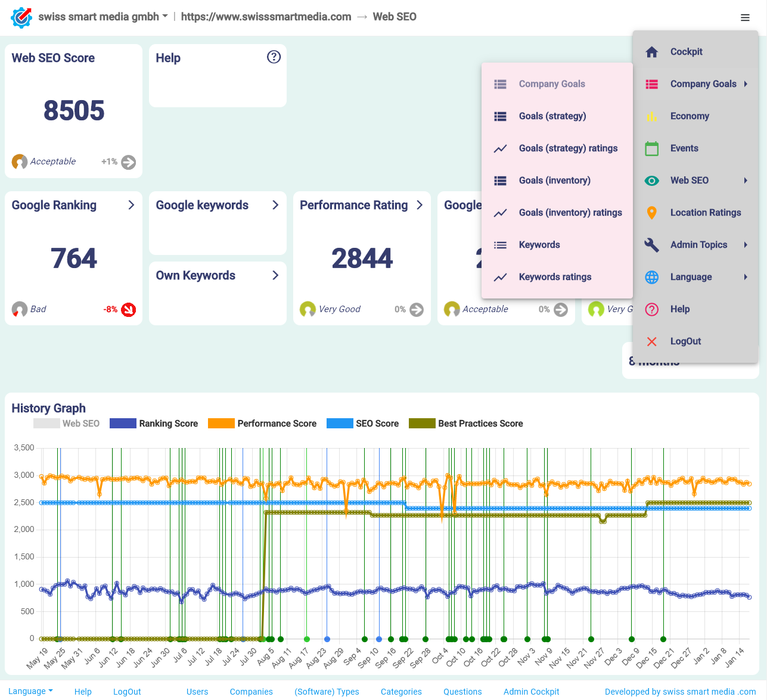Open the Companies footer link

[251, 692]
